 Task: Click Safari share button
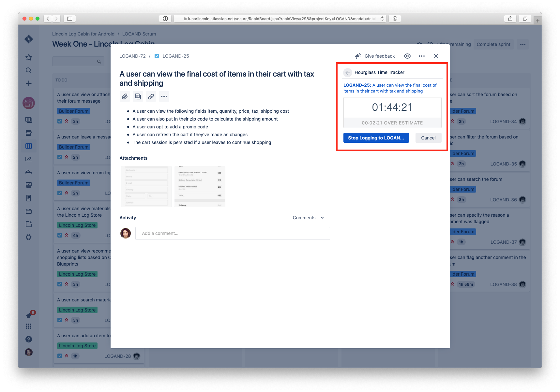(510, 19)
